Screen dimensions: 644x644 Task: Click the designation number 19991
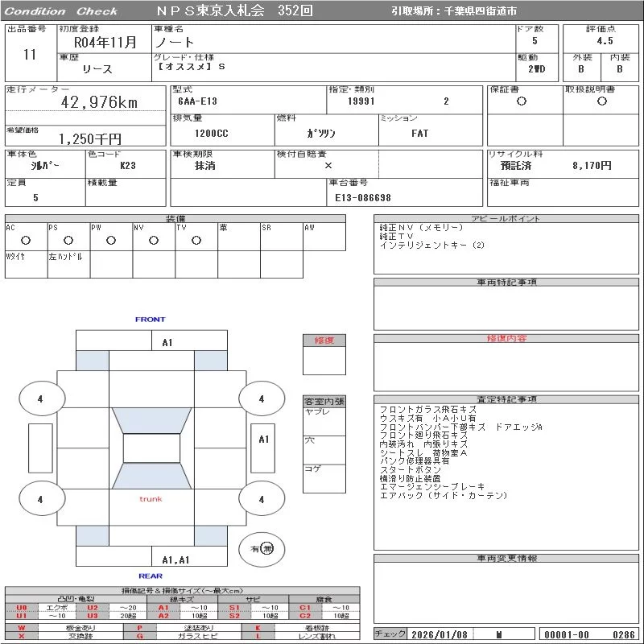[x=361, y=101]
